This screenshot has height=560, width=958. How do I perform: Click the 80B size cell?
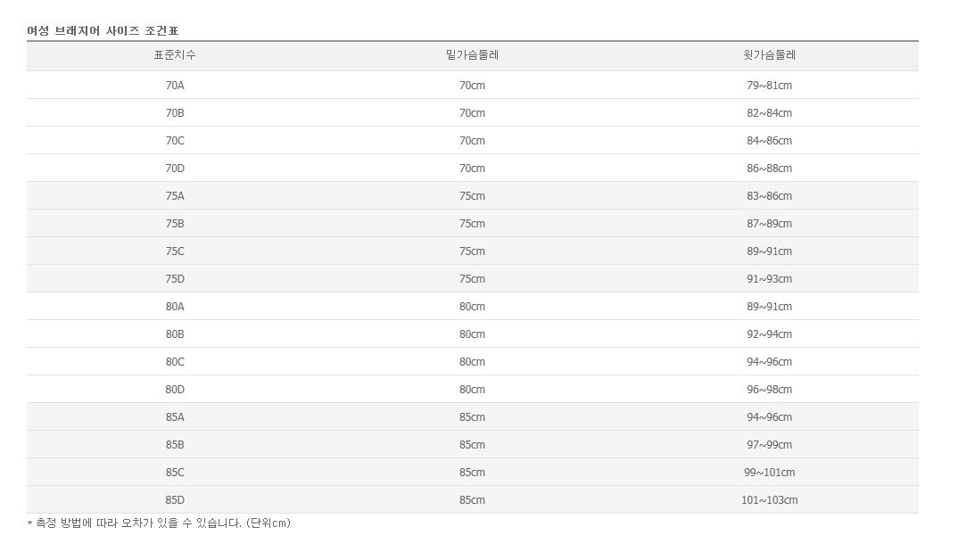(x=175, y=334)
